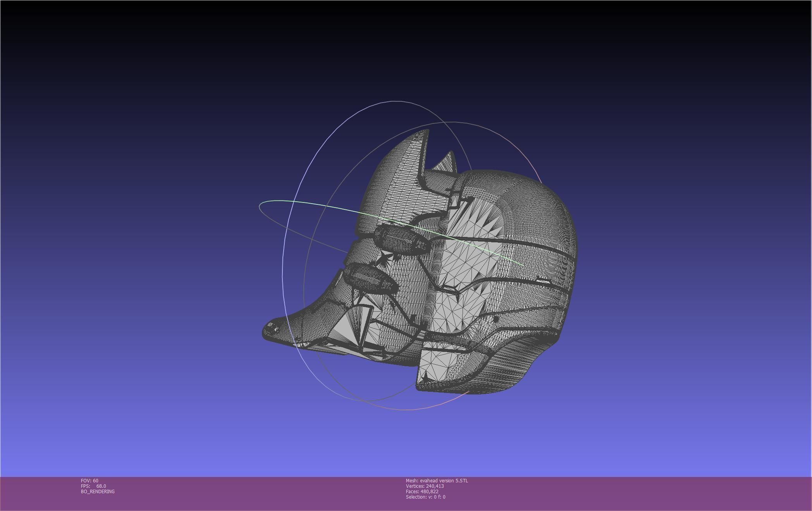Click the FOV: 60 readout
The width and height of the screenshot is (812, 511).
pos(89,480)
